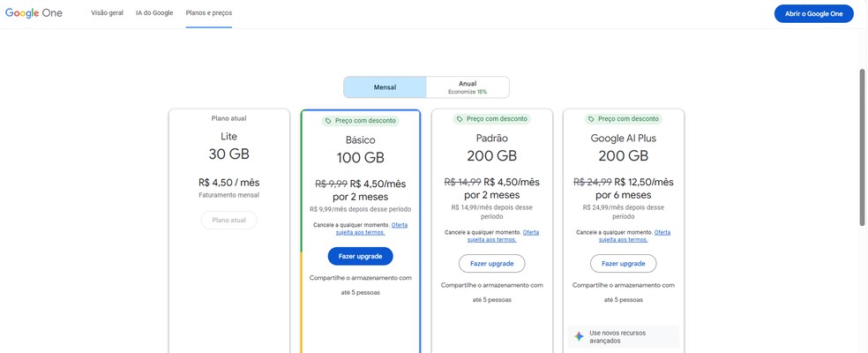Screen dimensions: 868x353
Task: Click the R$ 12,50/mês discounted price
Action: coord(644,182)
